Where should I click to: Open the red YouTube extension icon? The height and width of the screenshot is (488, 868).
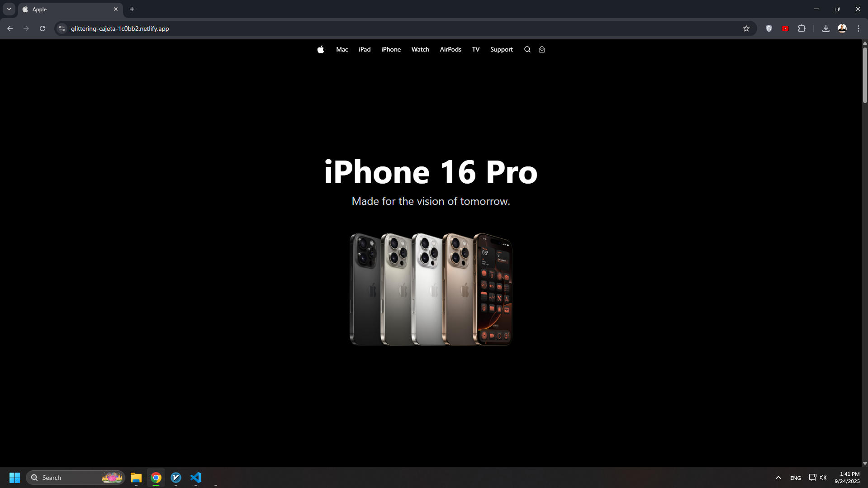tap(785, 28)
